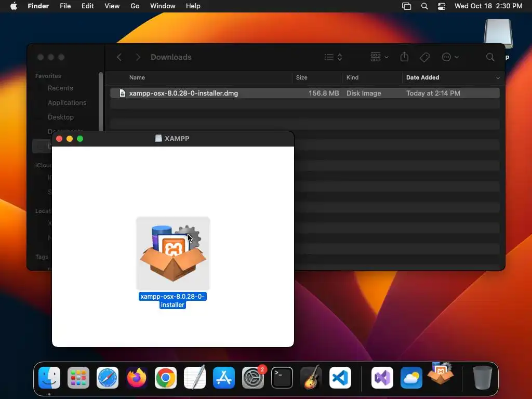This screenshot has width=532, height=399.
Task: Select the xampp-osx-8.0.28-0-installer filename label
Action: (x=172, y=301)
